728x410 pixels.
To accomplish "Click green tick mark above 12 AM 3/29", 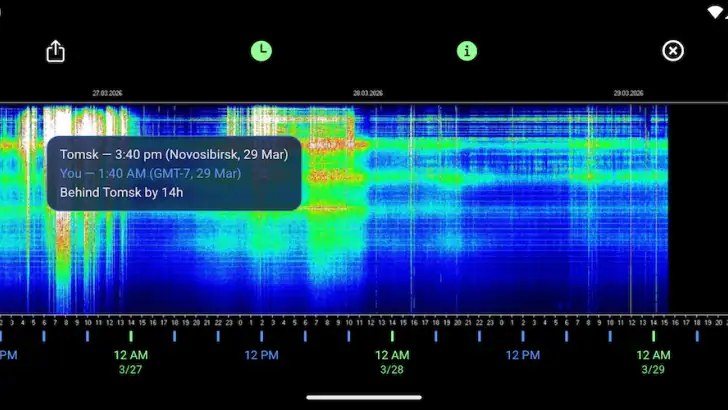I will (x=653, y=336).
